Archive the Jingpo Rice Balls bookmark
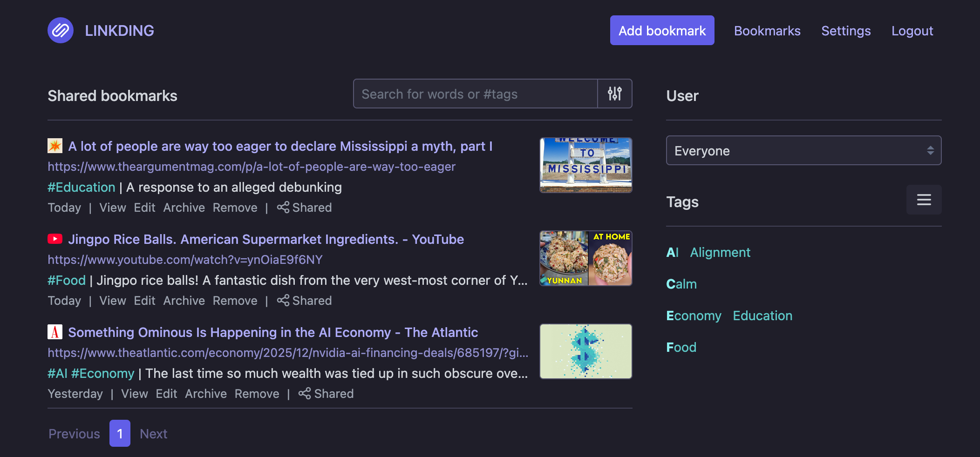 coord(184,301)
